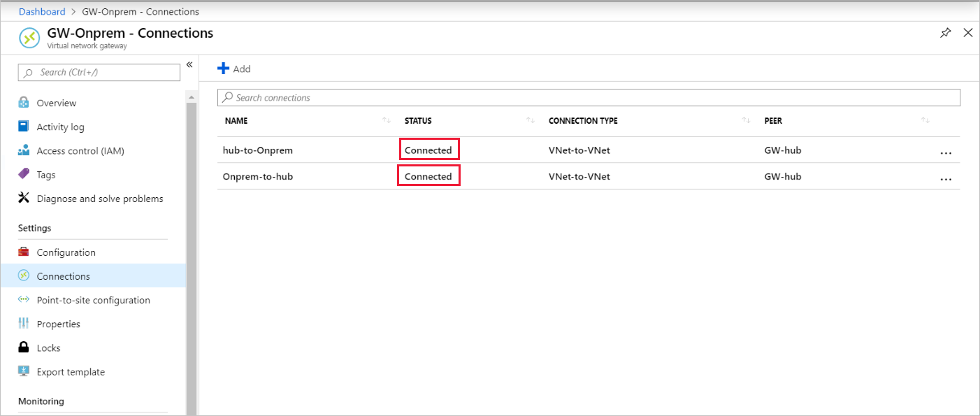This screenshot has width=980, height=416.
Task: Click the Dashboard breadcrumb link
Action: [42, 11]
